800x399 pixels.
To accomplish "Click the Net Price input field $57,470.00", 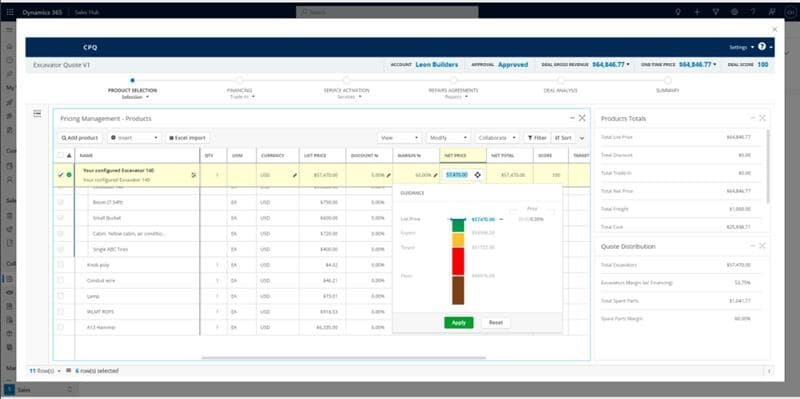I will [x=458, y=175].
